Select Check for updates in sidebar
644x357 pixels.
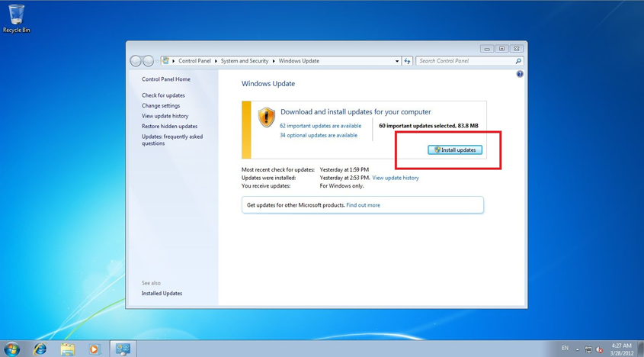coord(163,95)
